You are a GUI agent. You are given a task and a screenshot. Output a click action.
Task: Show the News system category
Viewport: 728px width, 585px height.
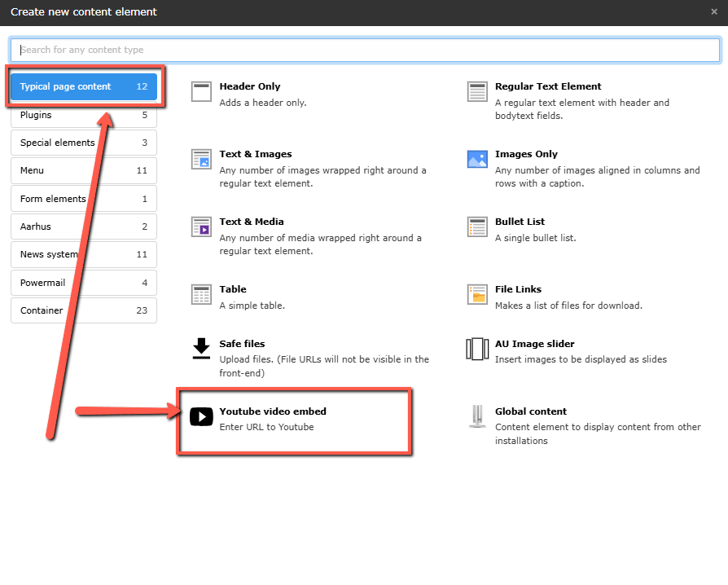click(x=83, y=254)
